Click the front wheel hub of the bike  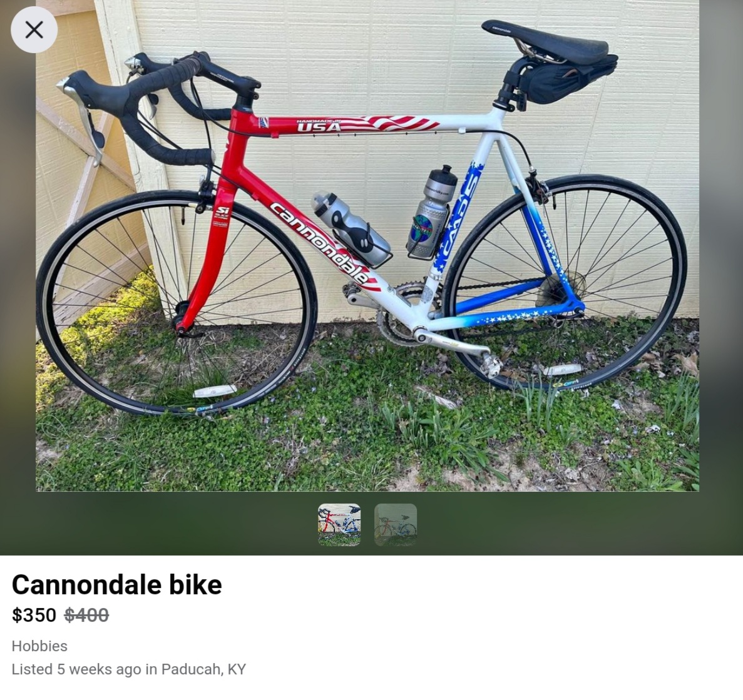[180, 315]
